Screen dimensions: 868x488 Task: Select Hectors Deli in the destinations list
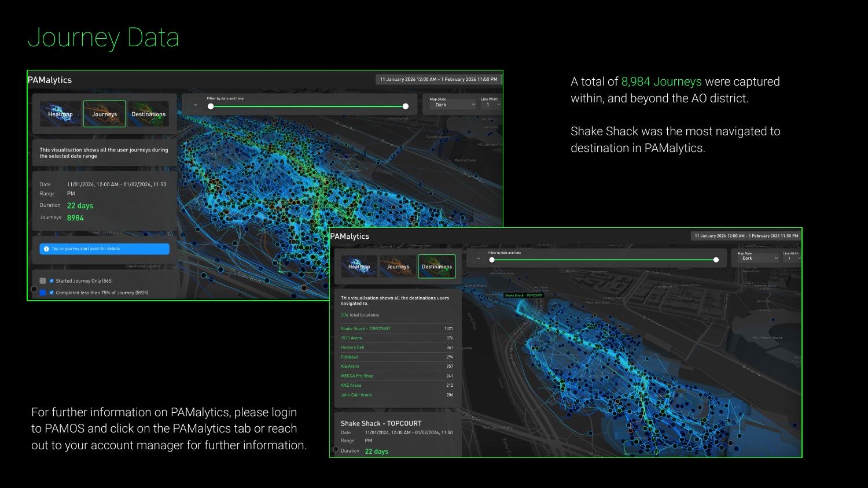pyautogui.click(x=397, y=347)
